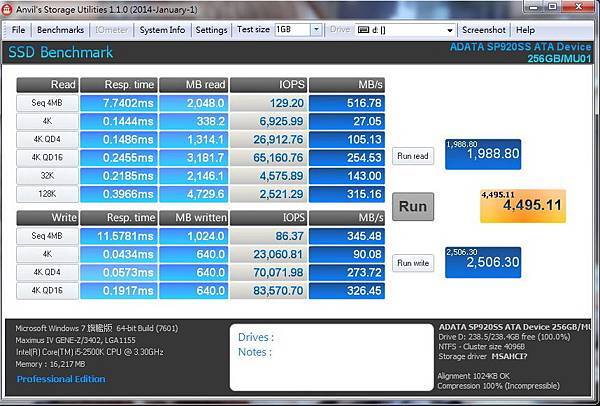Click the SSD Benchmark heading
The height and width of the screenshot is (406, 600).
[60, 52]
